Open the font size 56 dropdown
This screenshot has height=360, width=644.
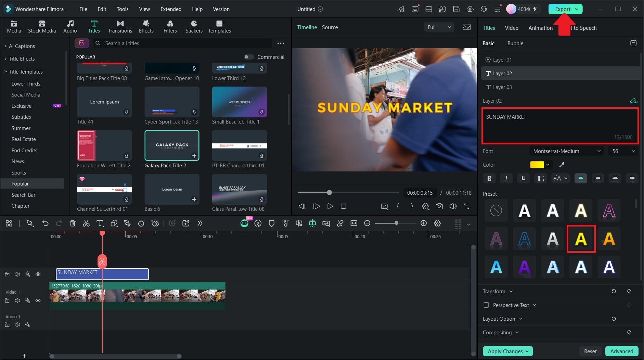(x=623, y=151)
